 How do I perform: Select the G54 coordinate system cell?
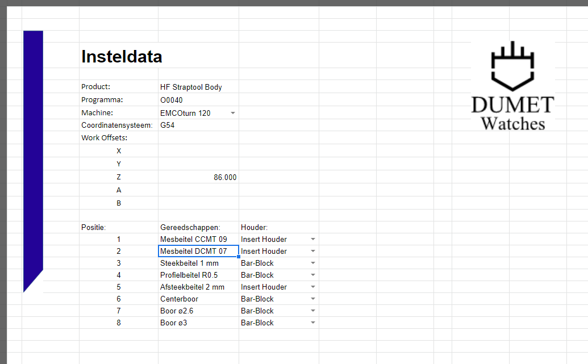click(x=198, y=125)
